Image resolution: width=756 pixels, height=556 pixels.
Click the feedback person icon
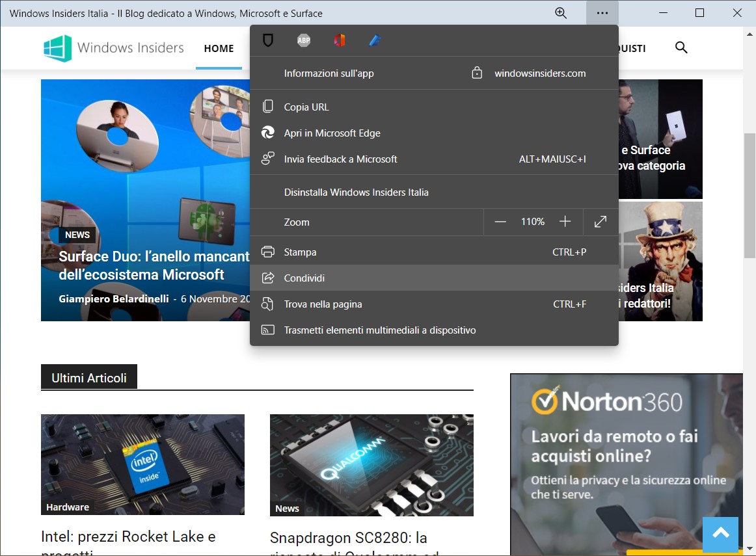click(x=267, y=159)
